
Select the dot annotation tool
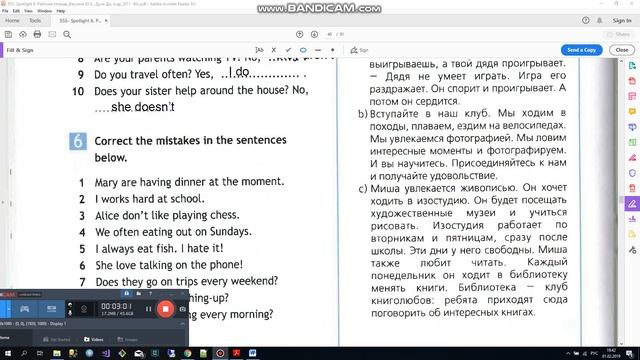[332, 50]
